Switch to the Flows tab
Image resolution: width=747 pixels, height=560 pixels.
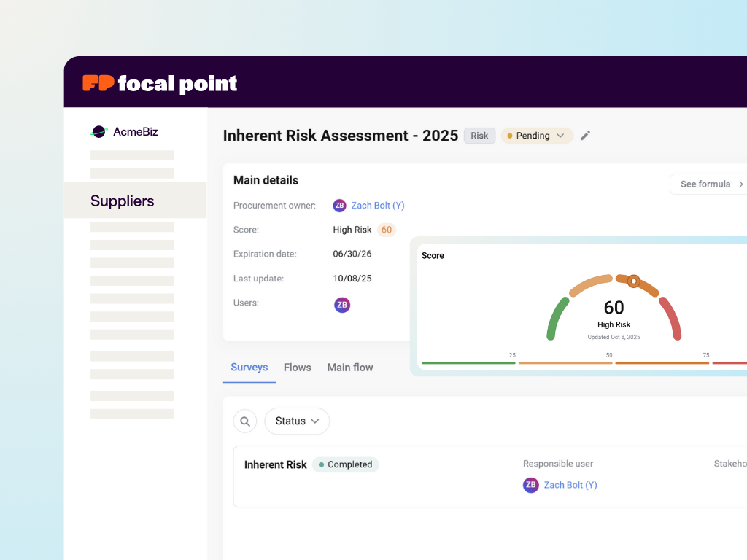(297, 367)
